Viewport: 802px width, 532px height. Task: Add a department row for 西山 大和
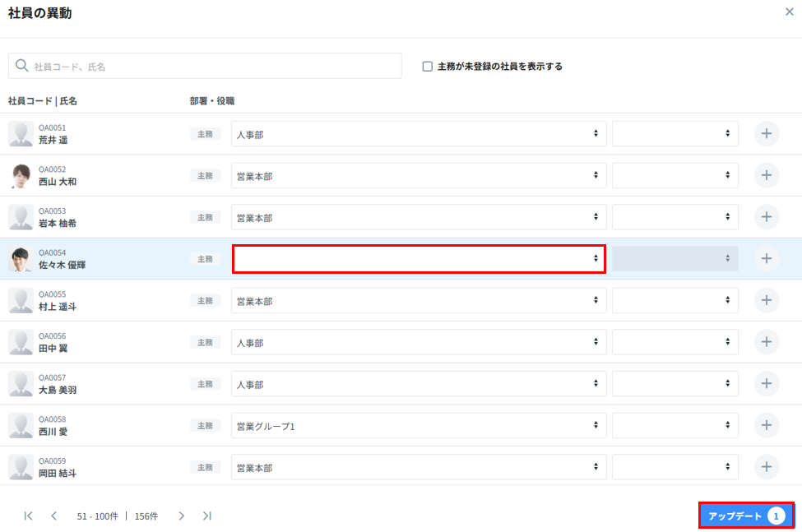click(766, 175)
